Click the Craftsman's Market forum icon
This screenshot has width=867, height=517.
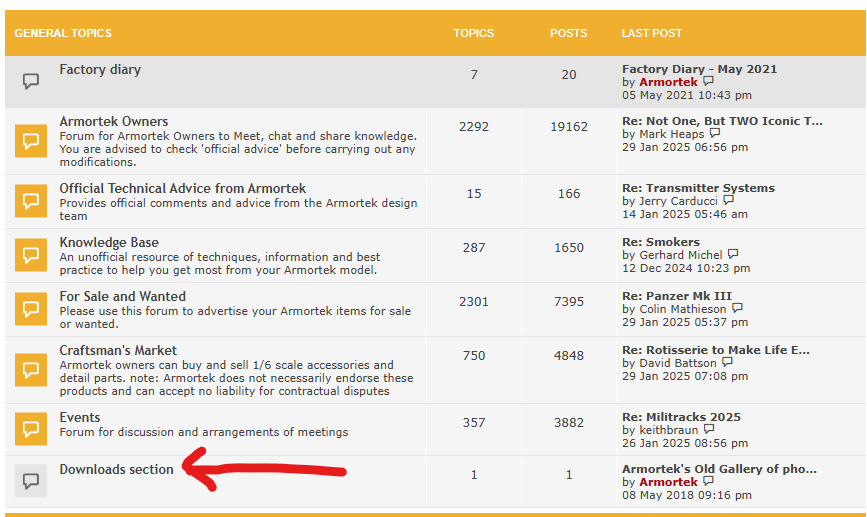(31, 369)
